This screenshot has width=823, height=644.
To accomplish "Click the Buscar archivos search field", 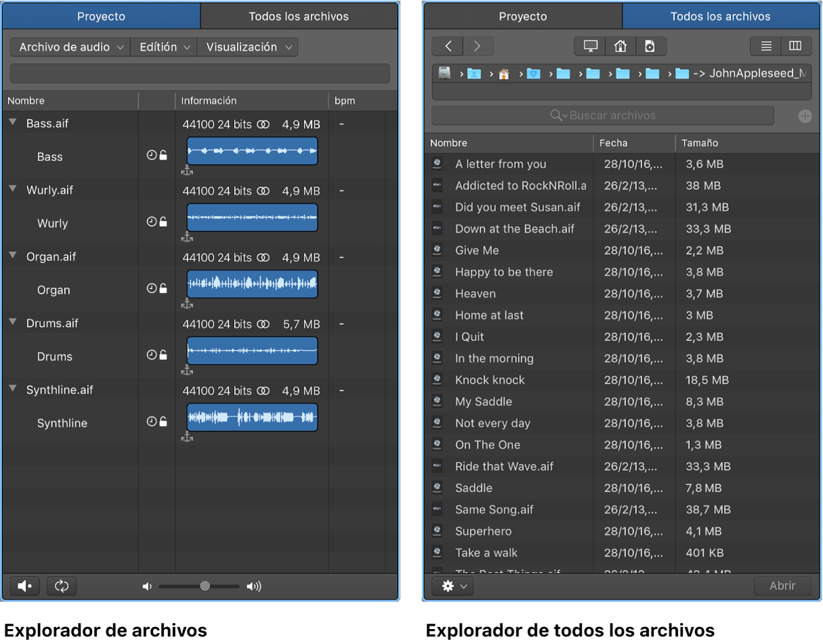I will point(602,116).
